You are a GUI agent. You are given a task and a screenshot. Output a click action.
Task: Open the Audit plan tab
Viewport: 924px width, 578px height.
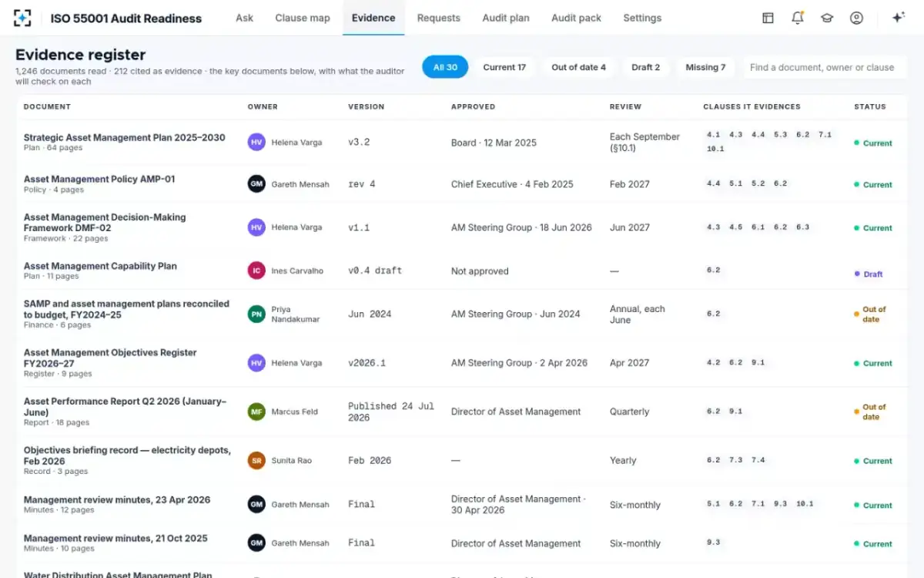click(x=506, y=18)
